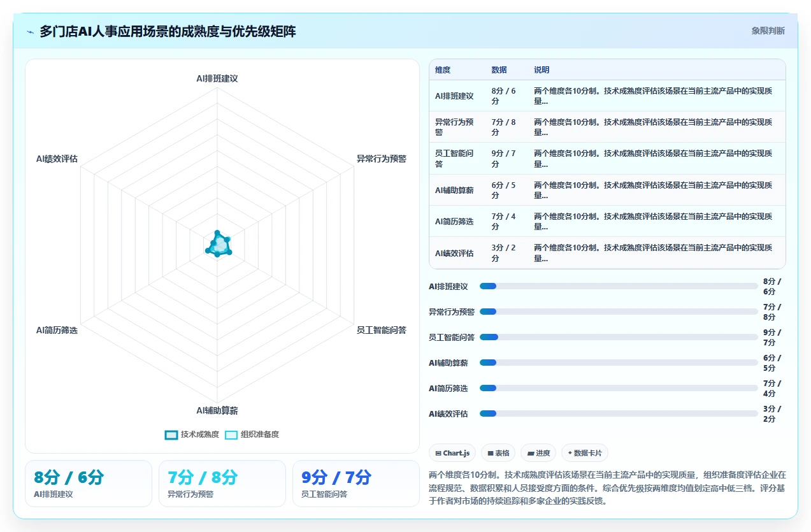Click the AI排班建议 progress bar
This screenshot has height=532, width=811.
coord(619,286)
